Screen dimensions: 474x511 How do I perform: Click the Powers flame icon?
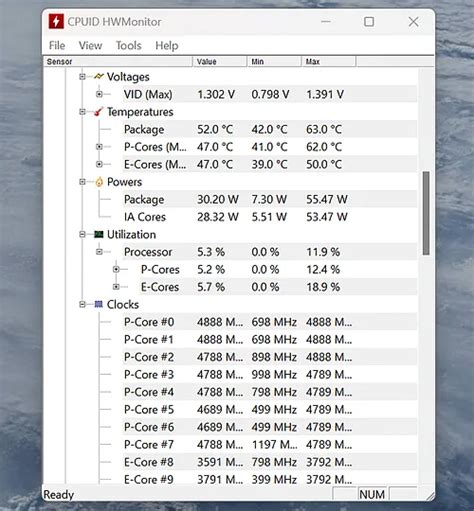[99, 182]
